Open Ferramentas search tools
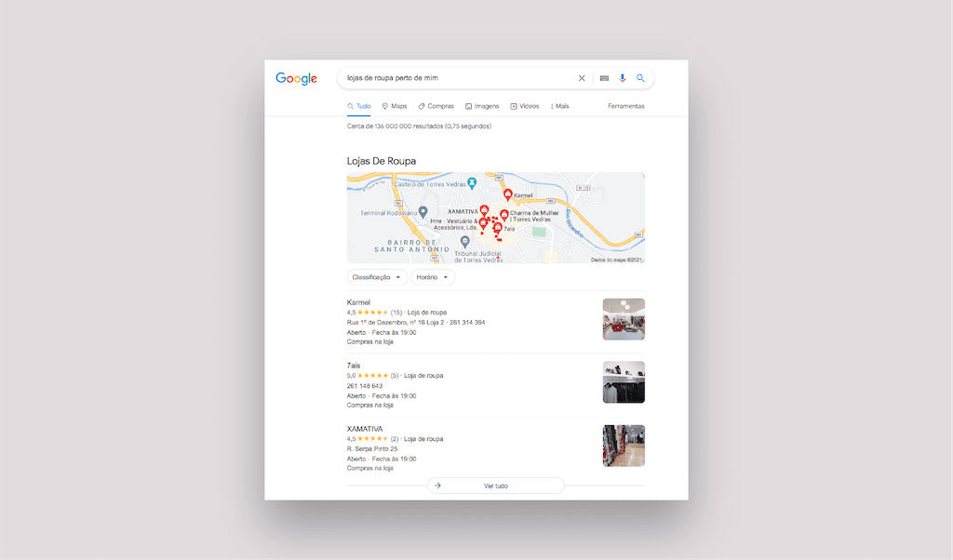Viewport: 953px width, 560px height. [625, 106]
